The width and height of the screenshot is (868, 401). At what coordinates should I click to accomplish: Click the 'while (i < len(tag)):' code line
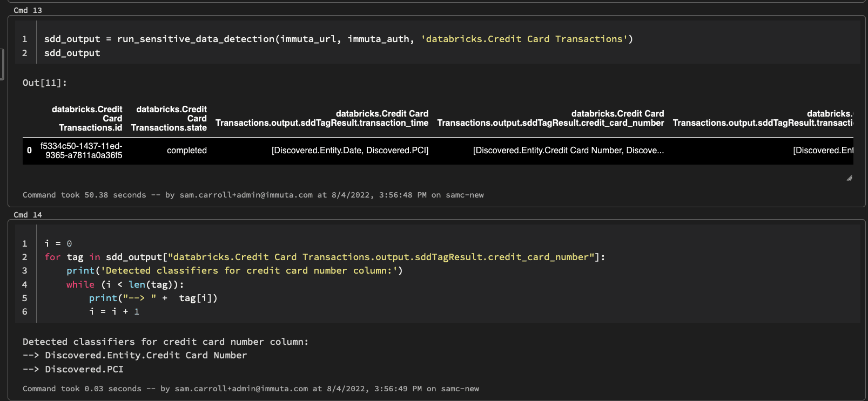125,284
